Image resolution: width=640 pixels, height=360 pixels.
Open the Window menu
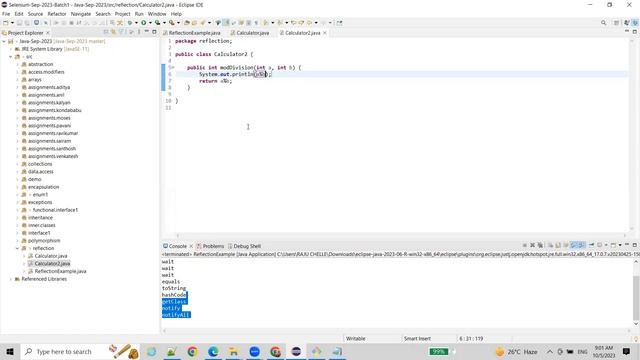point(157,14)
